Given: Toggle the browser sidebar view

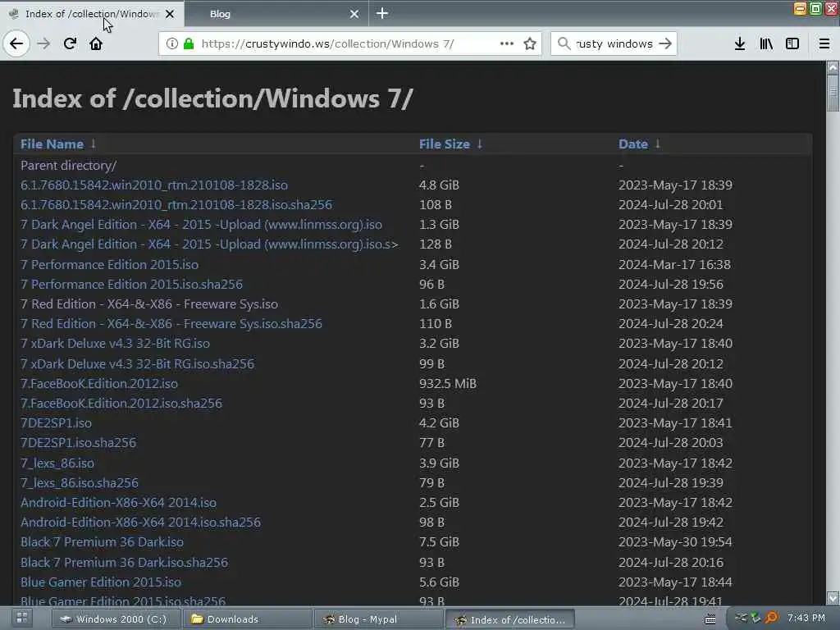Looking at the screenshot, I should pos(792,44).
